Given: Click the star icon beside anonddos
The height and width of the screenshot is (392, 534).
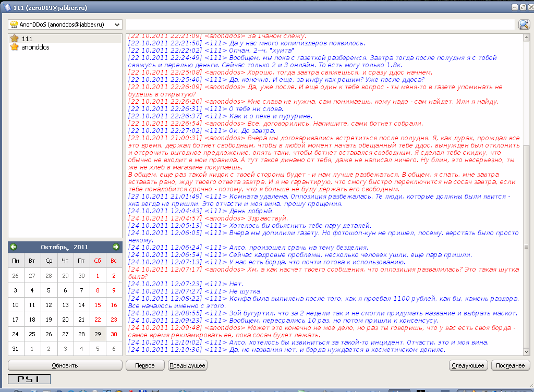Looking at the screenshot, I should coord(14,47).
